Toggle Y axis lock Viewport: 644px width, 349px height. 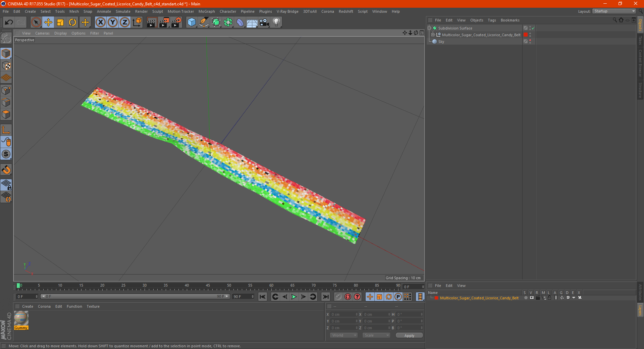point(113,22)
